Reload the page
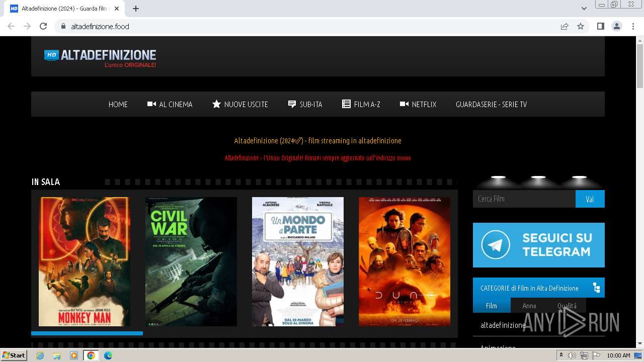This screenshot has height=362, width=644. tap(43, 26)
